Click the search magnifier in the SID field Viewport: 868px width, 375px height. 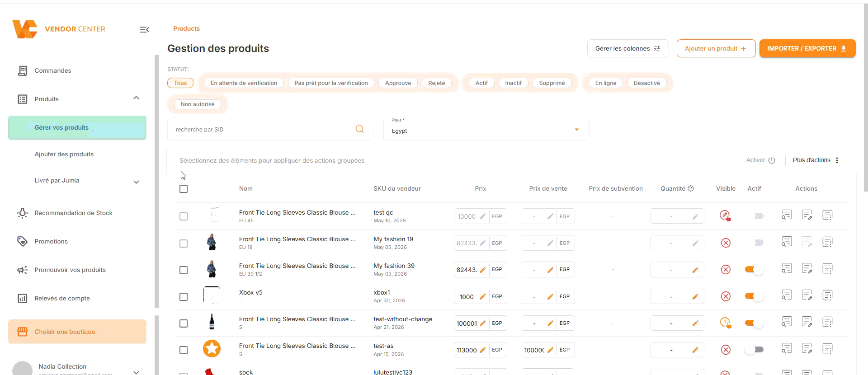point(360,129)
